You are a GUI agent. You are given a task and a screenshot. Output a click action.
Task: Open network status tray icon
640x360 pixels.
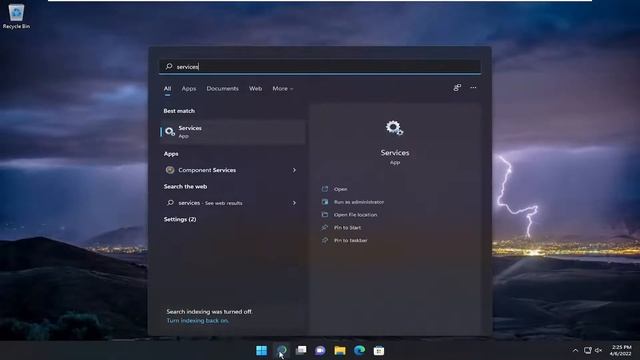tap(588, 351)
